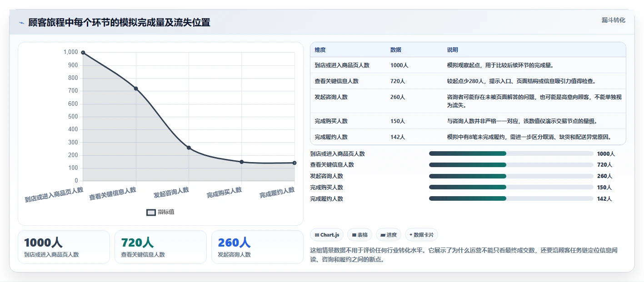The width and height of the screenshot is (644, 282).
Task: Click the page title 顾客旅程中每个环节
Action: 119,23
